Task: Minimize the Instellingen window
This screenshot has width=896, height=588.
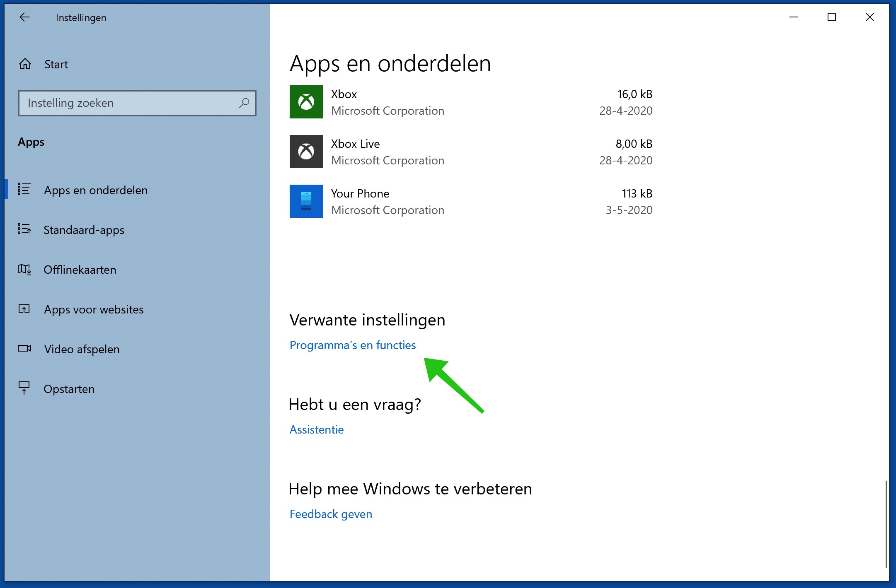Action: 793,17
